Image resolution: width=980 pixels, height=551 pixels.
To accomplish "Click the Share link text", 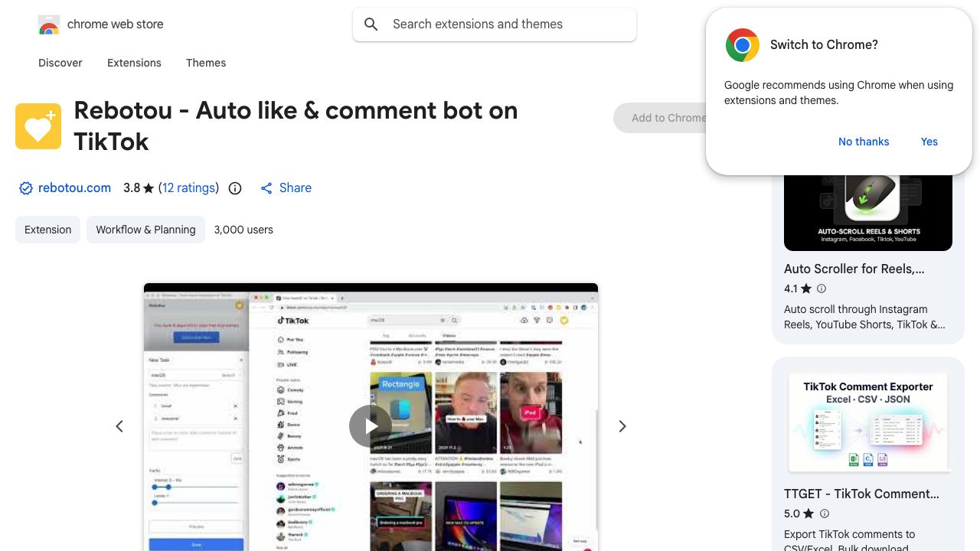I will (x=296, y=188).
